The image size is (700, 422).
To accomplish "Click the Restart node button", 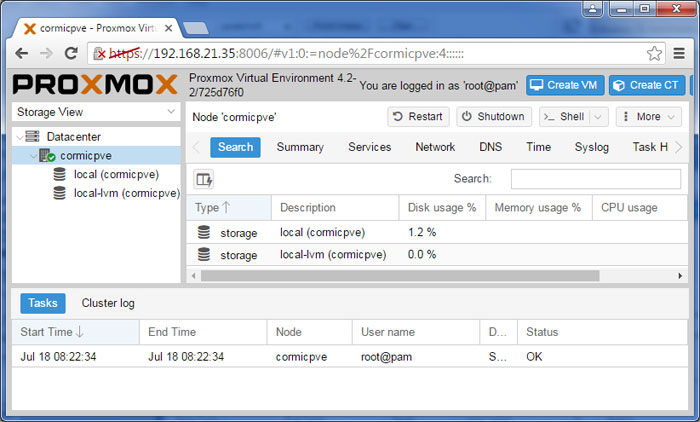I will [x=418, y=117].
